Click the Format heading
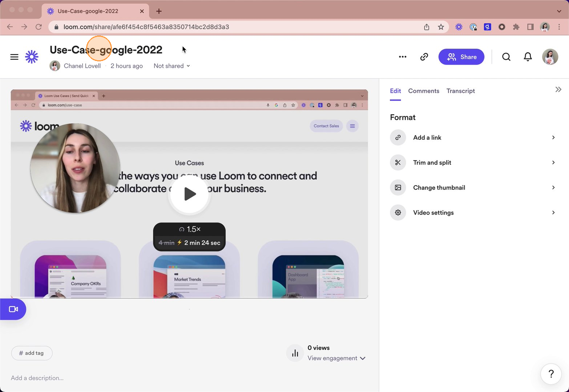This screenshot has height=392, width=569. (x=403, y=118)
